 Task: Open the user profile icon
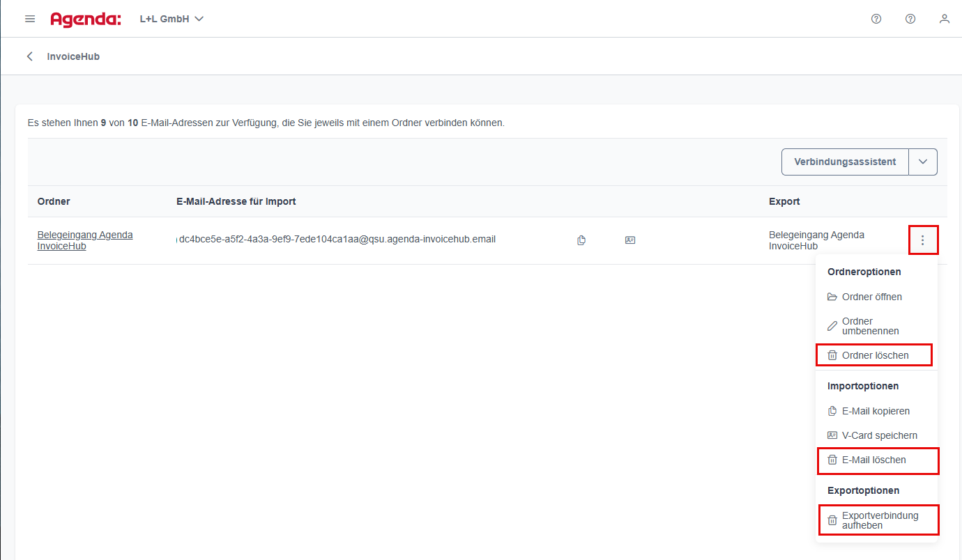tap(945, 19)
